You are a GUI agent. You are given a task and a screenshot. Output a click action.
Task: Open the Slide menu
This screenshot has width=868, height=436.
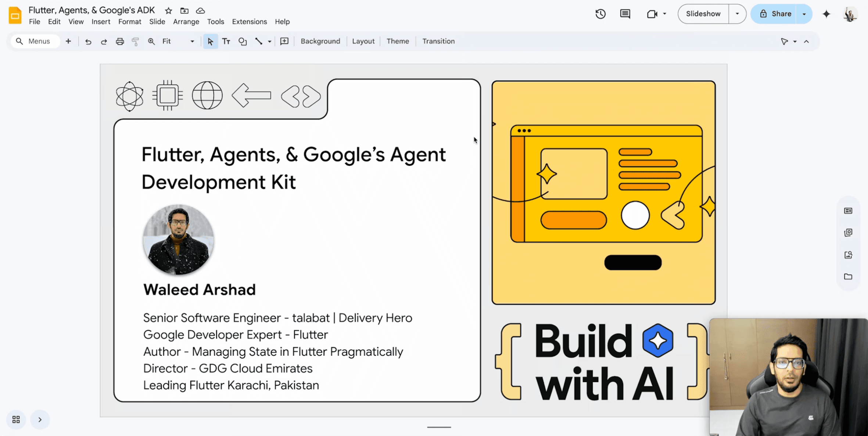[157, 22]
